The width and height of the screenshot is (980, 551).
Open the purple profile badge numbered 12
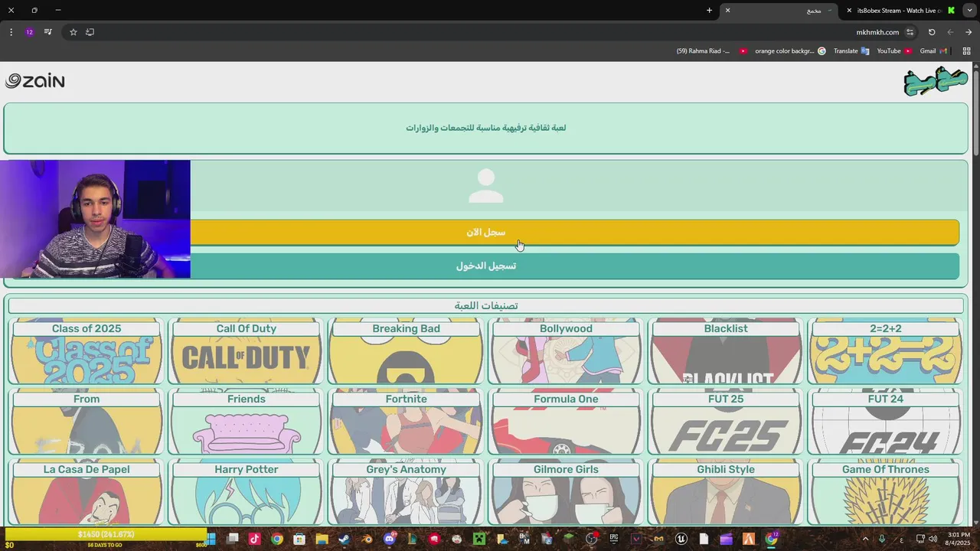[x=29, y=32]
